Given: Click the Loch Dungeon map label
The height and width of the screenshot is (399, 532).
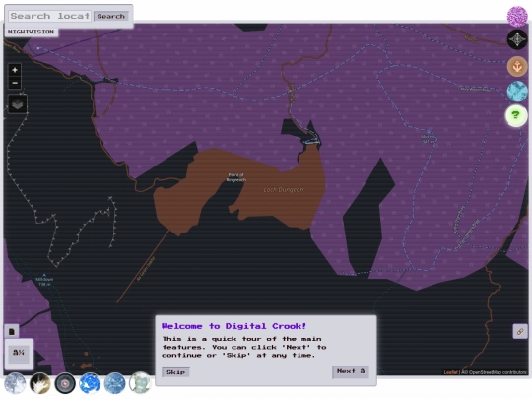Looking at the screenshot, I should click(284, 190).
